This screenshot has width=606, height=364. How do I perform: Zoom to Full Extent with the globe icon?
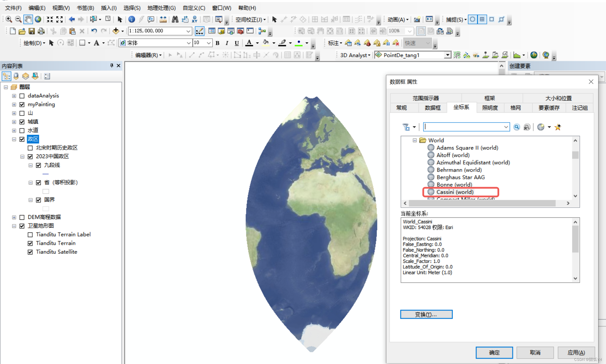point(38,19)
